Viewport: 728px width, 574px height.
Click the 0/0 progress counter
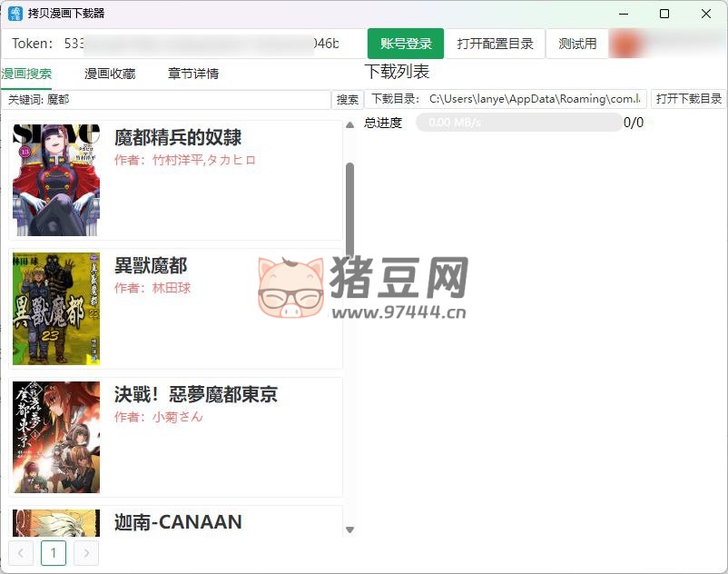coord(634,123)
